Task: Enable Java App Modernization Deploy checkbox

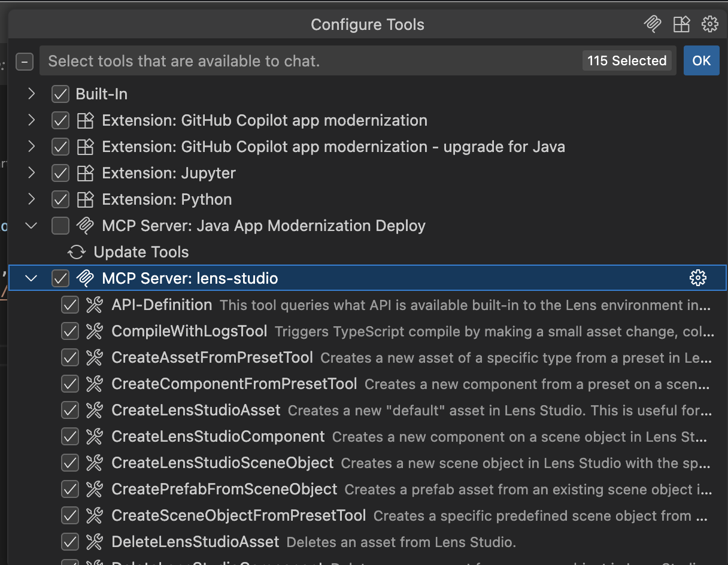Action: click(x=60, y=226)
